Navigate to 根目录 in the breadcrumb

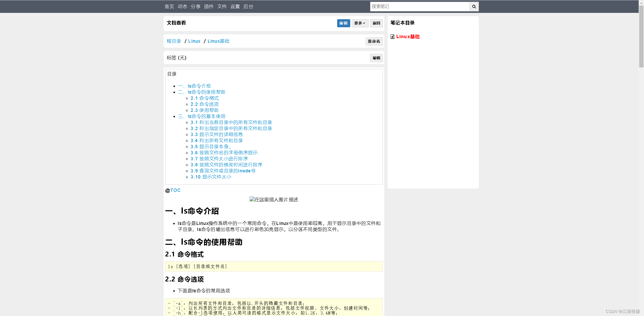pyautogui.click(x=174, y=41)
